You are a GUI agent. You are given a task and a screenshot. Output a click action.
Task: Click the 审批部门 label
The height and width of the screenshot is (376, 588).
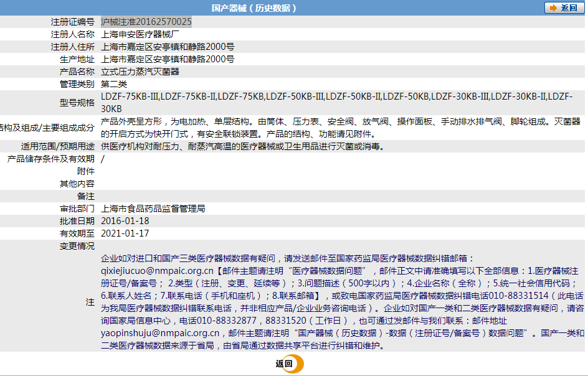click(x=77, y=209)
